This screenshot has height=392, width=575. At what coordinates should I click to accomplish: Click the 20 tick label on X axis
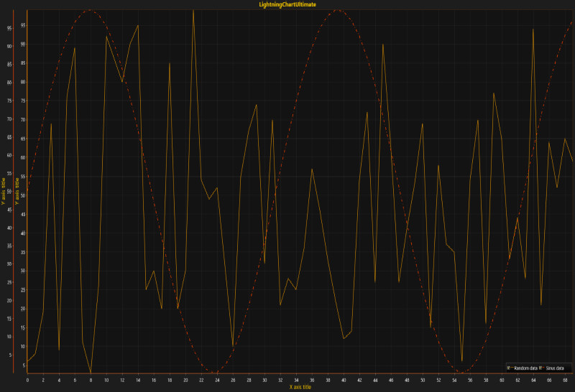tap(185, 380)
